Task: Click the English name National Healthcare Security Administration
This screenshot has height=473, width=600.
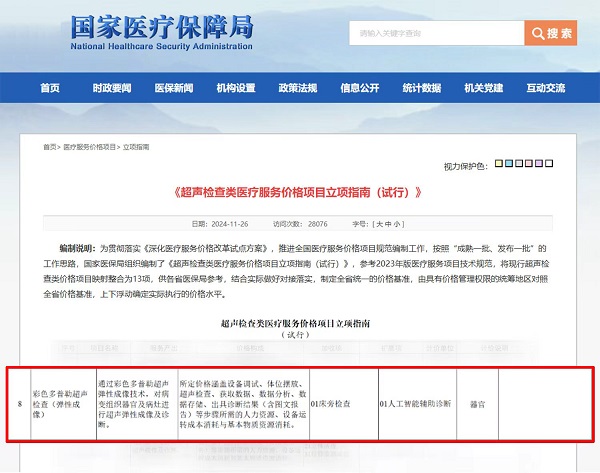Action: pyautogui.click(x=161, y=46)
